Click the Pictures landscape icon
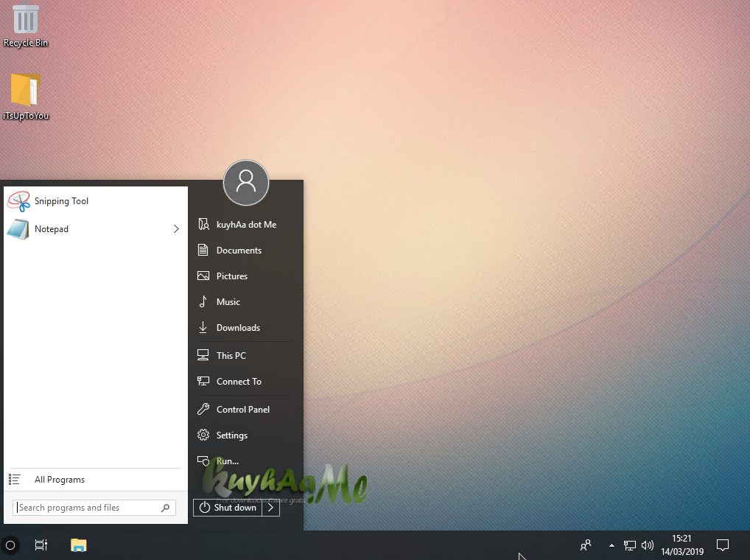This screenshot has width=750, height=560. pyautogui.click(x=203, y=276)
